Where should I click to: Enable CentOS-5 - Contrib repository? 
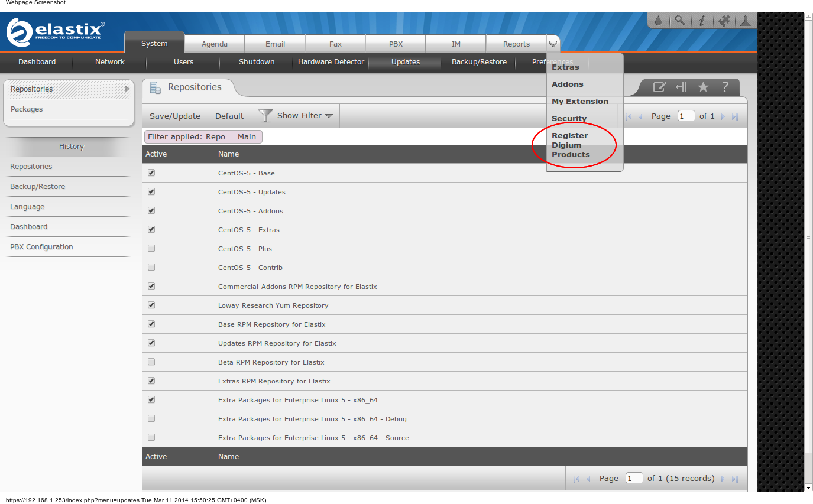[151, 267]
